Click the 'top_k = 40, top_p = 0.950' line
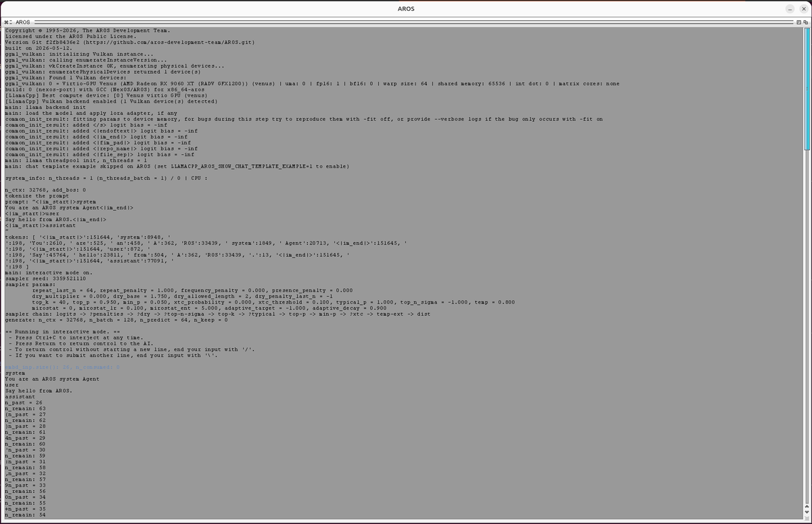 tap(273, 301)
